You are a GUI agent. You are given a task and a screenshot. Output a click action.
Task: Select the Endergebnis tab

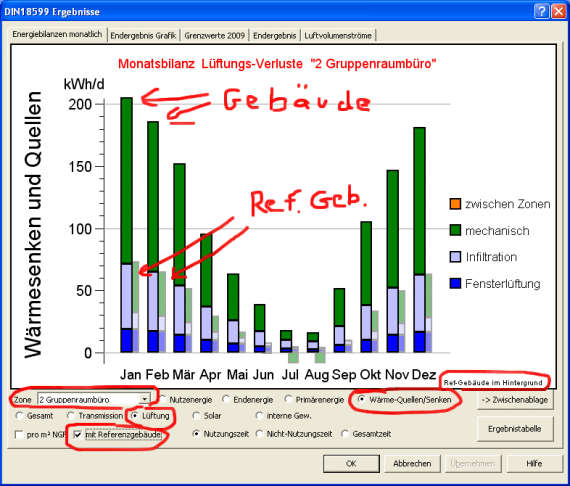[274, 36]
